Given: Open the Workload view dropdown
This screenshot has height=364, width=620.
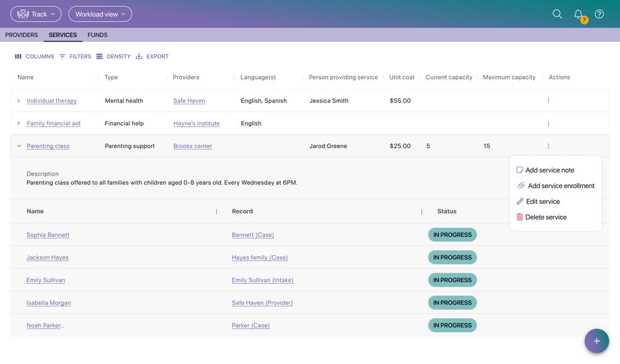Looking at the screenshot, I should pos(100,14).
